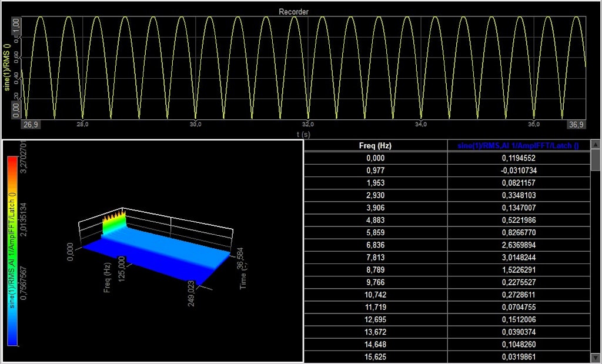Select amplitude value 0,0319861
Image resolution: width=602 pixels, height=364 pixels.
click(x=519, y=357)
